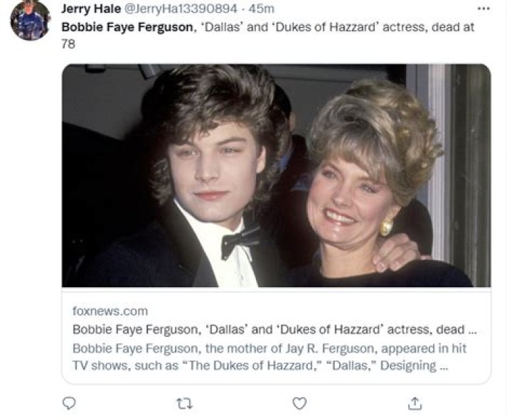This screenshot has height=420, width=512.
Task: Click the foxnews.com source domain
Action: (110, 311)
